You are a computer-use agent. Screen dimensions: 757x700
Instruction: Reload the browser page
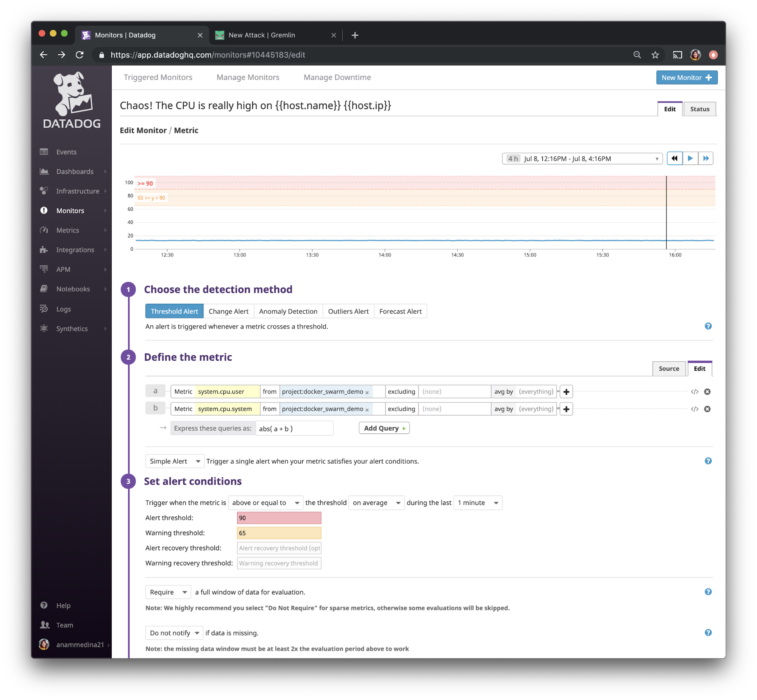[80, 55]
